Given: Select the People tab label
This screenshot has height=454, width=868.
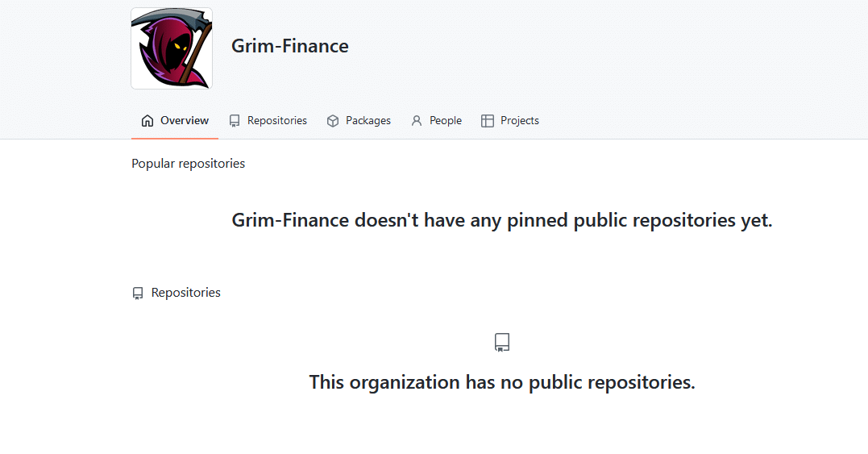Looking at the screenshot, I should click(446, 120).
